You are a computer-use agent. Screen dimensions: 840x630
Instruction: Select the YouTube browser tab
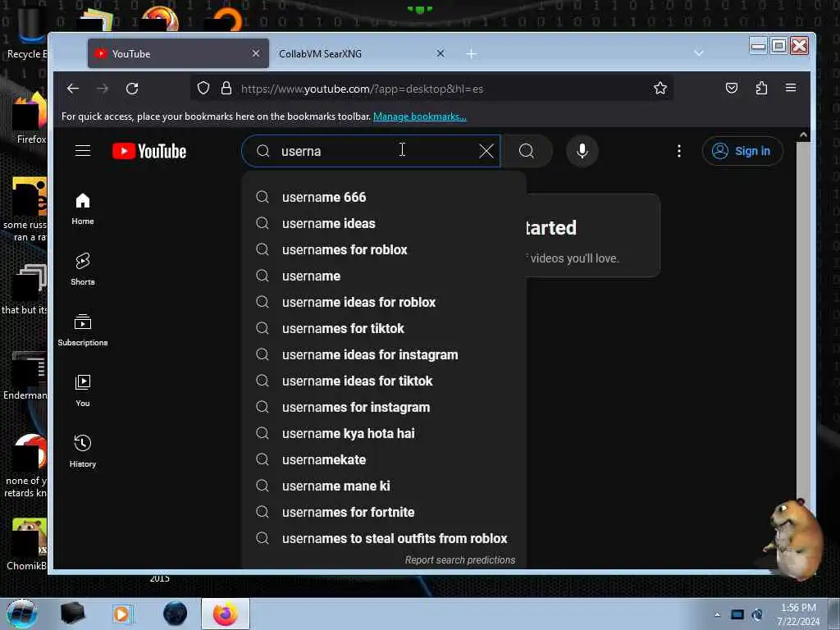pyautogui.click(x=178, y=53)
